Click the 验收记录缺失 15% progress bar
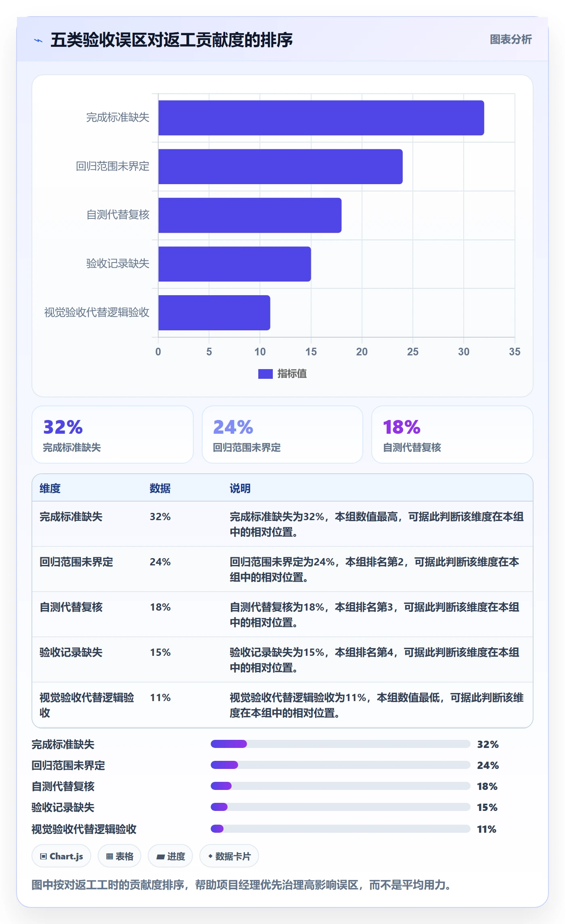This screenshot has width=565, height=924. click(340, 807)
